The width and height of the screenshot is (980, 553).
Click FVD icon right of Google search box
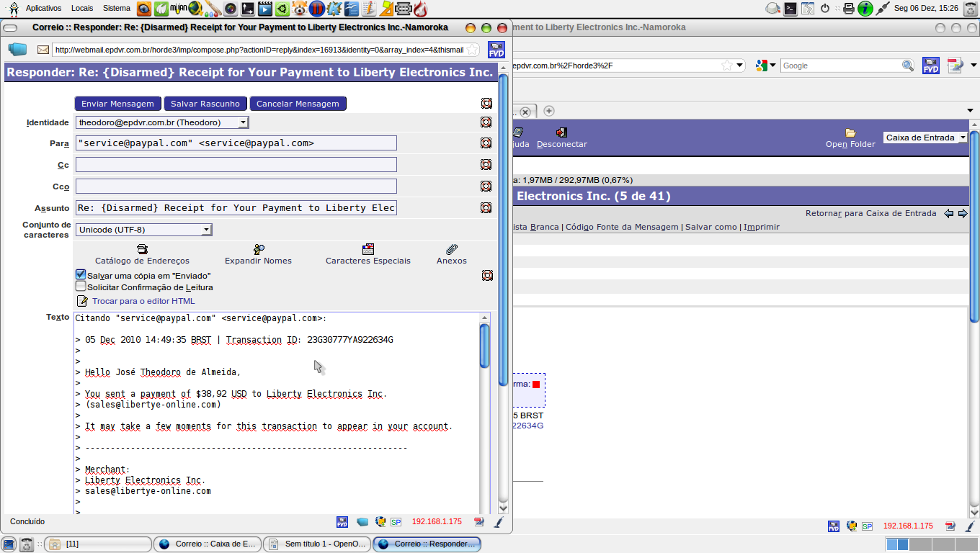[x=931, y=66]
